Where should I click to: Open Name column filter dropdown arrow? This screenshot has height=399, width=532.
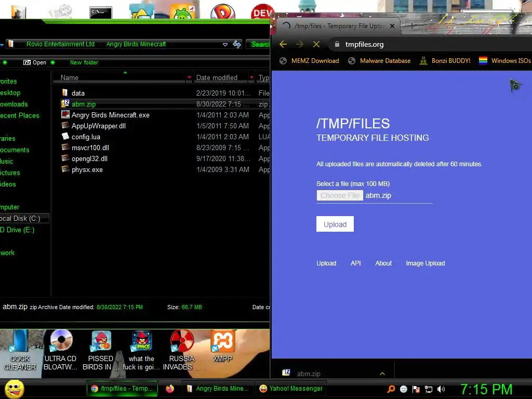[189, 78]
